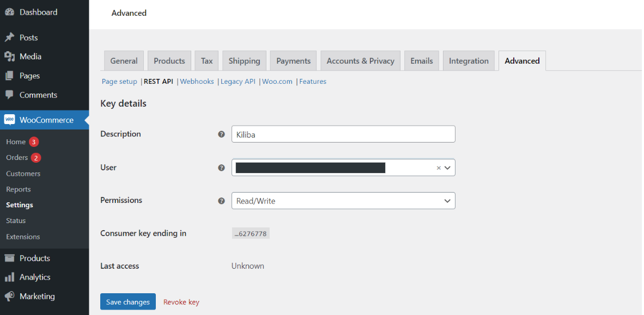Open WooCommerce Extensions submenu item
644x315 pixels.
click(x=23, y=237)
